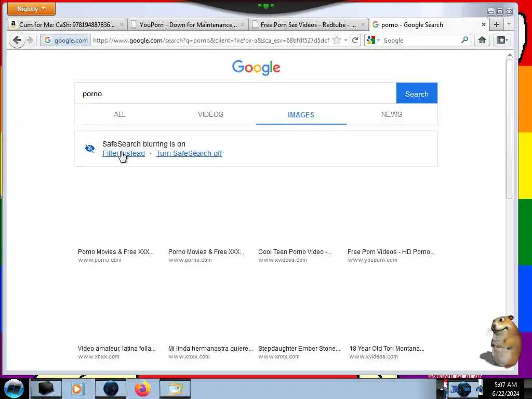Click the browser address URL text field
This screenshot has width=532, height=399.
(x=211, y=41)
